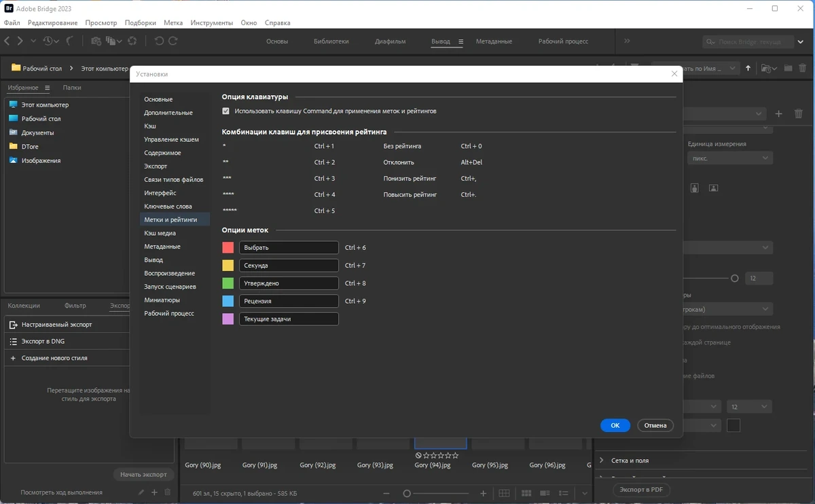
Task: Click the recent folders clock icon
Action: tap(49, 41)
